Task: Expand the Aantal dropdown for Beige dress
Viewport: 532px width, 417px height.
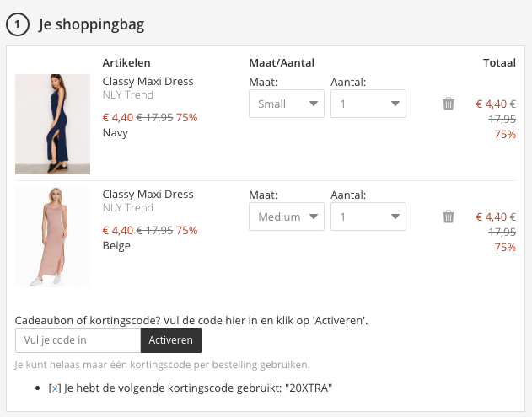Action: 368,217
